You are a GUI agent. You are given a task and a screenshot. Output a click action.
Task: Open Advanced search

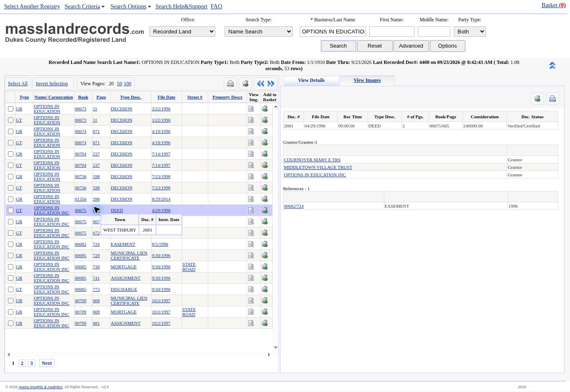pyautogui.click(x=411, y=46)
